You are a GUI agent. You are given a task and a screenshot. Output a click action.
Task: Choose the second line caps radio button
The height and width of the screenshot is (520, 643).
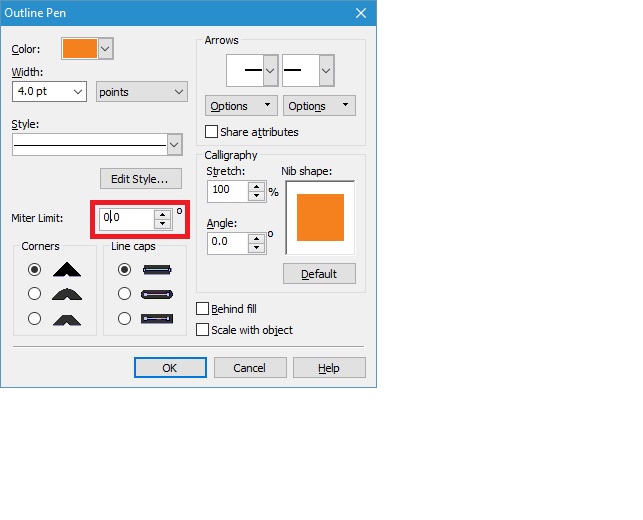click(124, 294)
